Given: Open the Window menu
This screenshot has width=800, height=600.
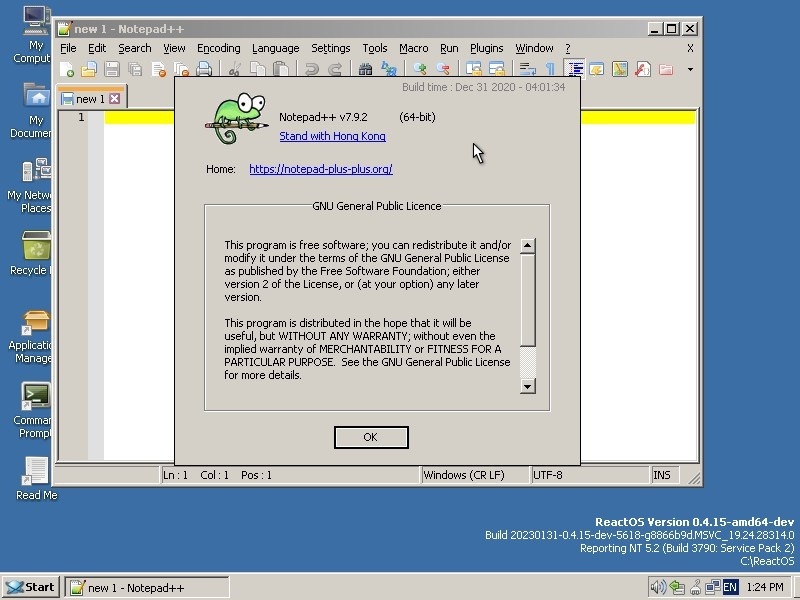Looking at the screenshot, I should (534, 48).
